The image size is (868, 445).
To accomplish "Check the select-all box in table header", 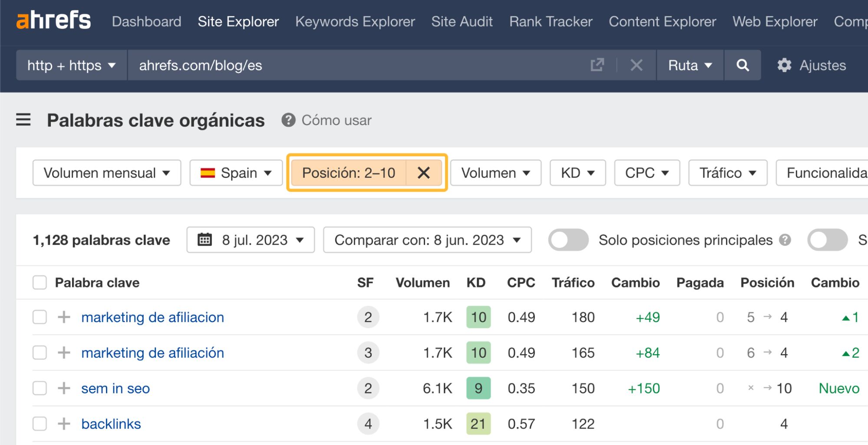I will point(40,282).
